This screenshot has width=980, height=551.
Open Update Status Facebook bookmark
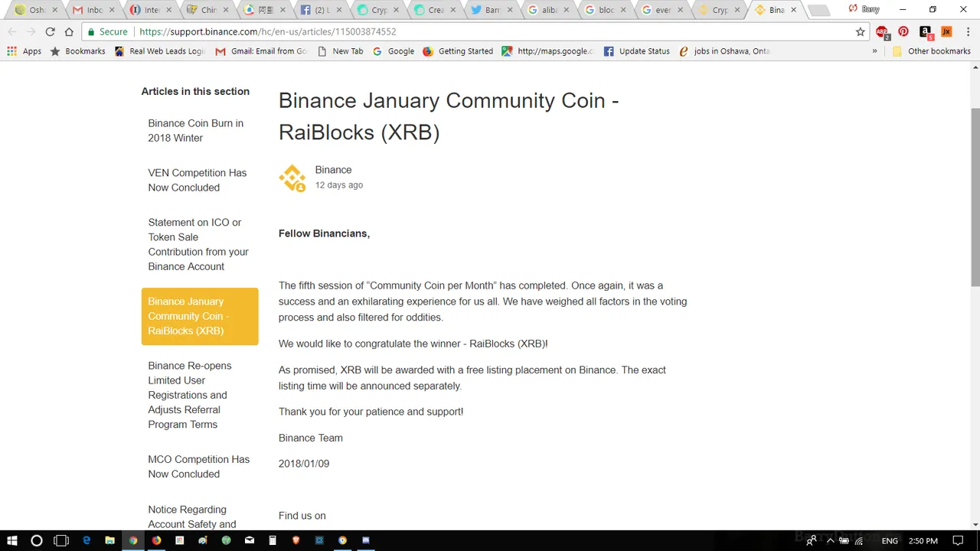pyautogui.click(x=636, y=51)
